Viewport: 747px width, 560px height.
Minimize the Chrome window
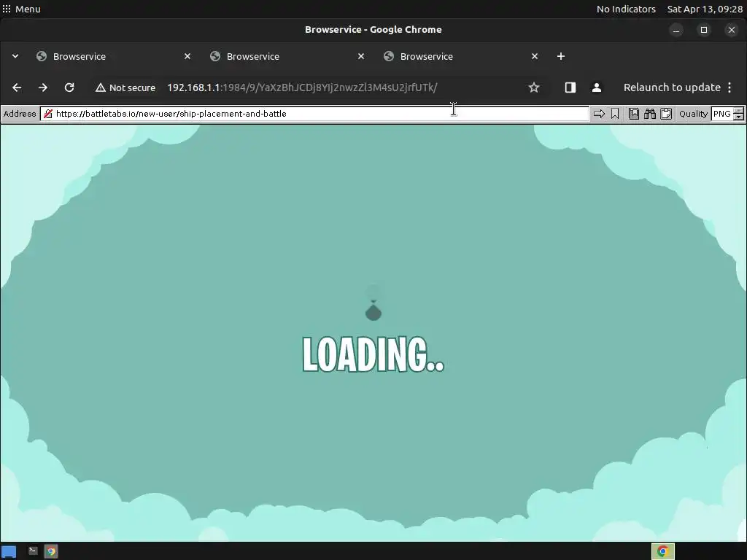click(676, 30)
